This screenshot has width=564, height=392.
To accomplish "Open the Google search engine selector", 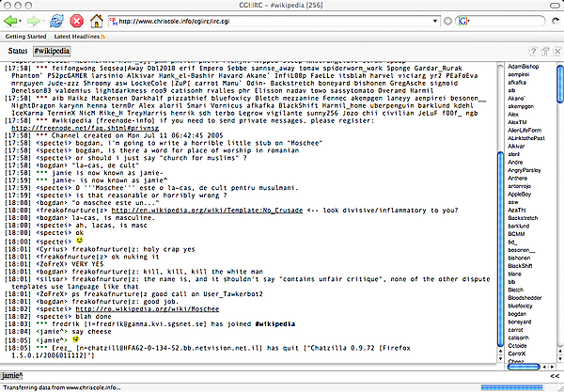I will (463, 22).
